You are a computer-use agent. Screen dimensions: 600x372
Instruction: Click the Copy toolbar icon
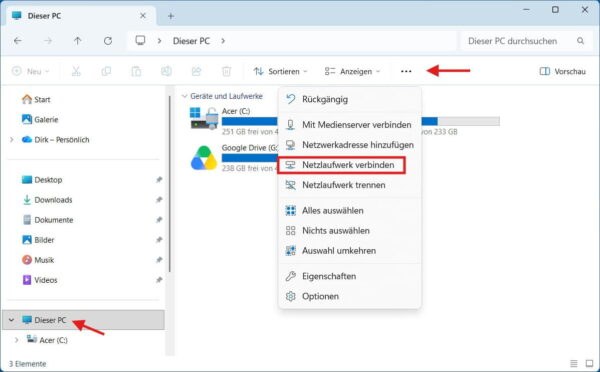pos(106,71)
